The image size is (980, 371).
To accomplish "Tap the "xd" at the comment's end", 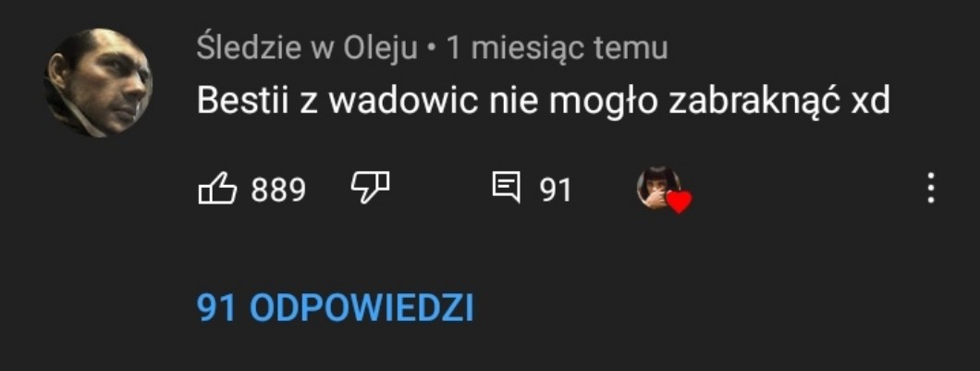I will coord(871,102).
